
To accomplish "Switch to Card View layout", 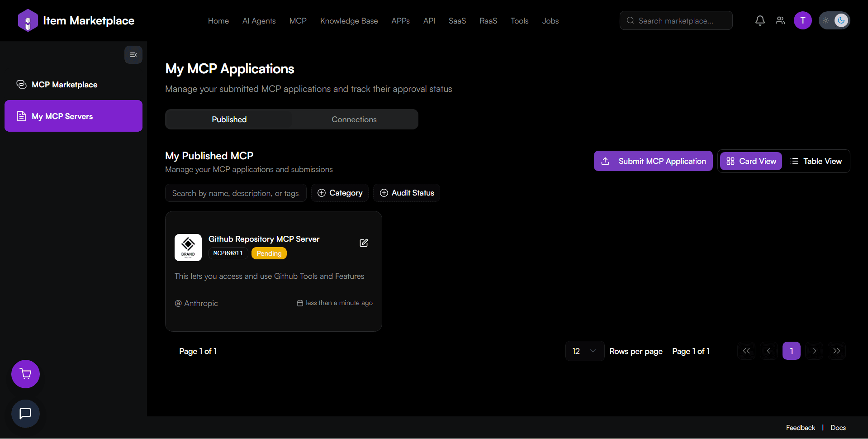I will tap(751, 161).
